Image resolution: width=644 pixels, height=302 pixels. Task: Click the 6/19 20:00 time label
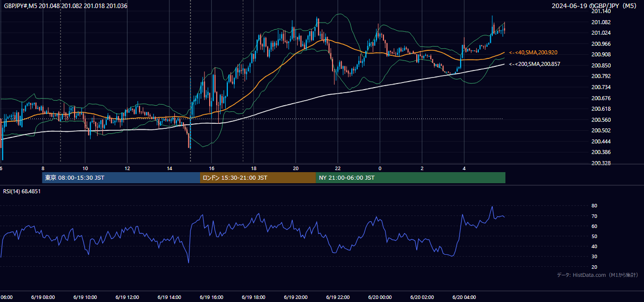click(295, 297)
